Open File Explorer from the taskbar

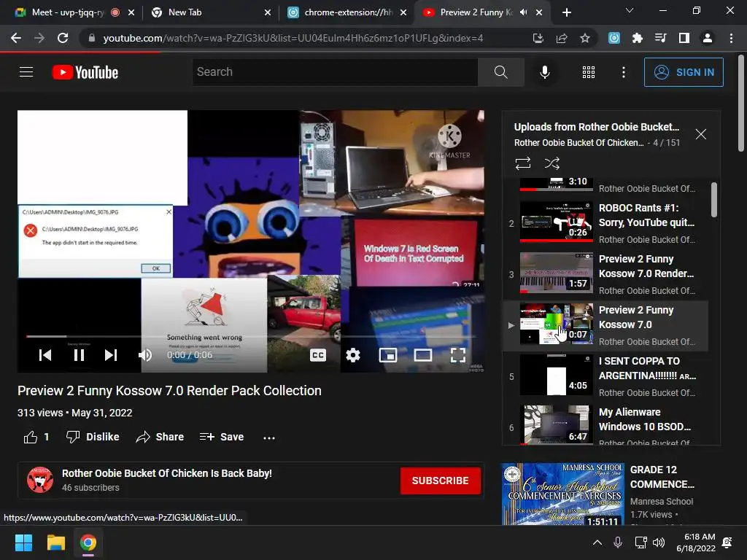pos(55,542)
